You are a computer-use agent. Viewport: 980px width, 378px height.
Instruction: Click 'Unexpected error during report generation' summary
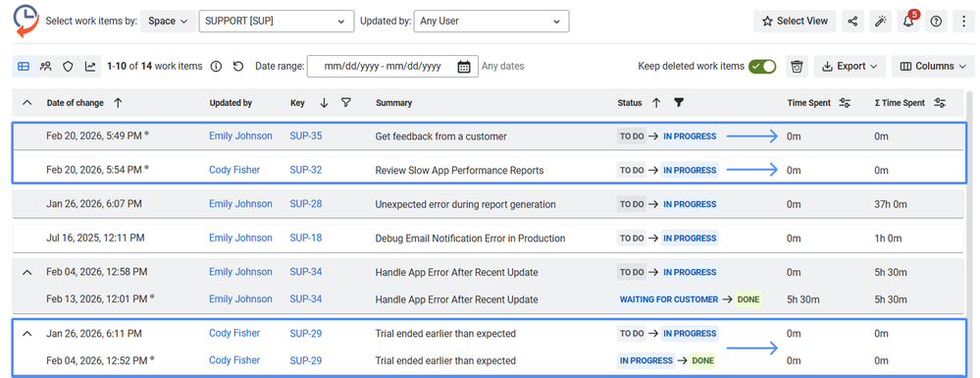click(465, 204)
